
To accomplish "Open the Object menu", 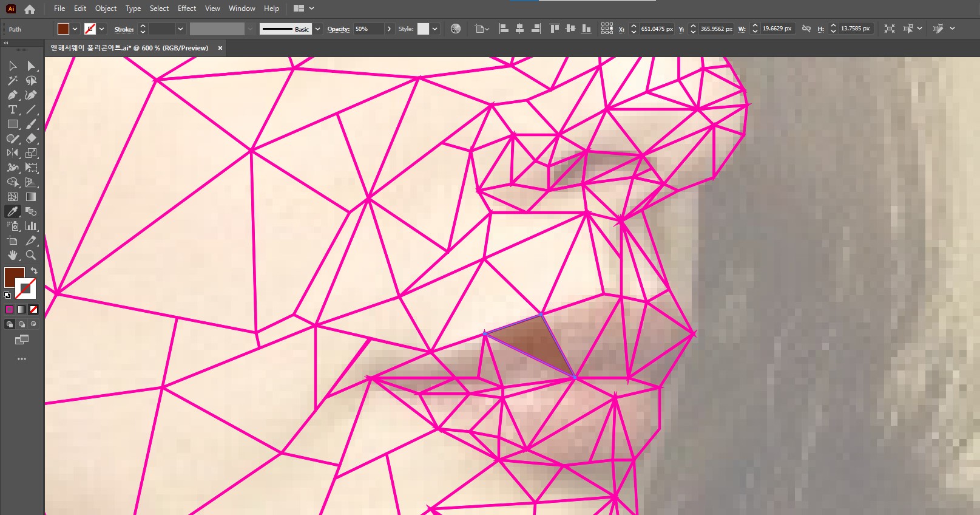I will (106, 9).
